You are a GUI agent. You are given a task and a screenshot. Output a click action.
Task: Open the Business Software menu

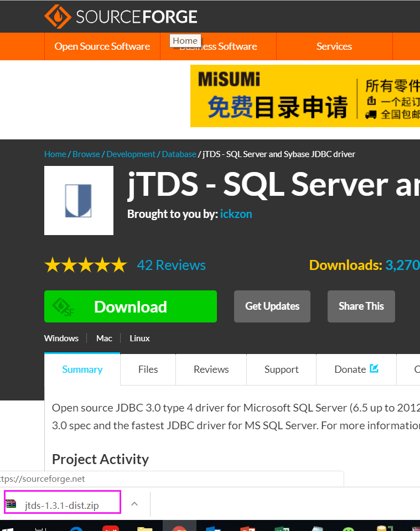[218, 46]
